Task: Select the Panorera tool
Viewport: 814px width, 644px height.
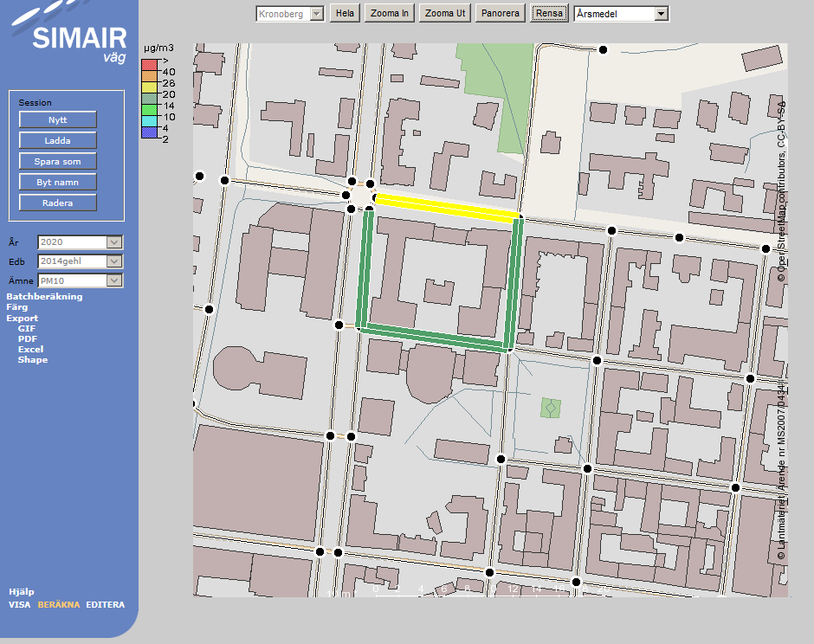Action: 500,14
